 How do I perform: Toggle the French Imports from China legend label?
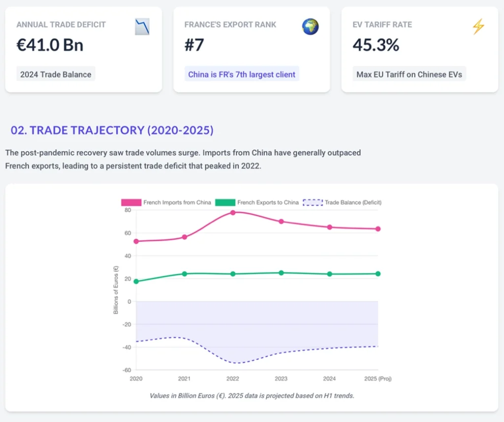click(x=177, y=202)
